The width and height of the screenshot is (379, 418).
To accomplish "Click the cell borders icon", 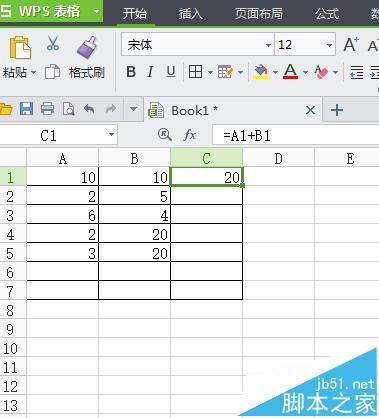I will (x=195, y=72).
